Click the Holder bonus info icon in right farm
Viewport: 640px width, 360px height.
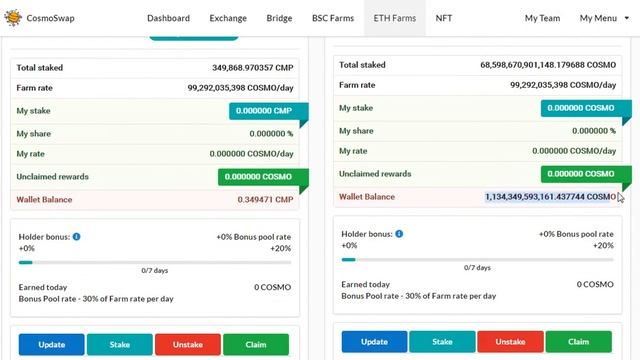[399, 233]
